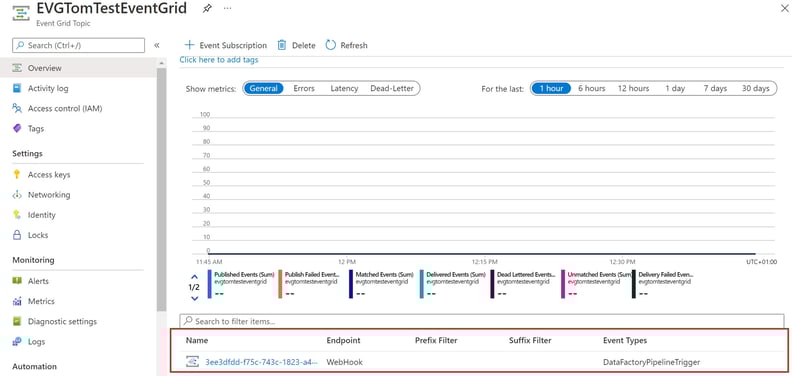Focus the Search (Ctrl+/) box

[x=78, y=45]
